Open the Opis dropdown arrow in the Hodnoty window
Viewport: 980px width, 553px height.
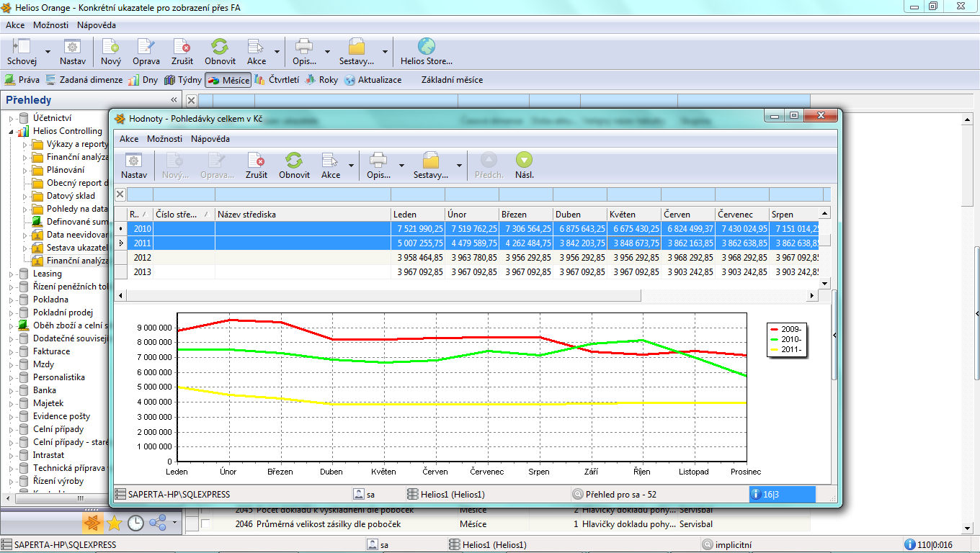click(x=400, y=165)
